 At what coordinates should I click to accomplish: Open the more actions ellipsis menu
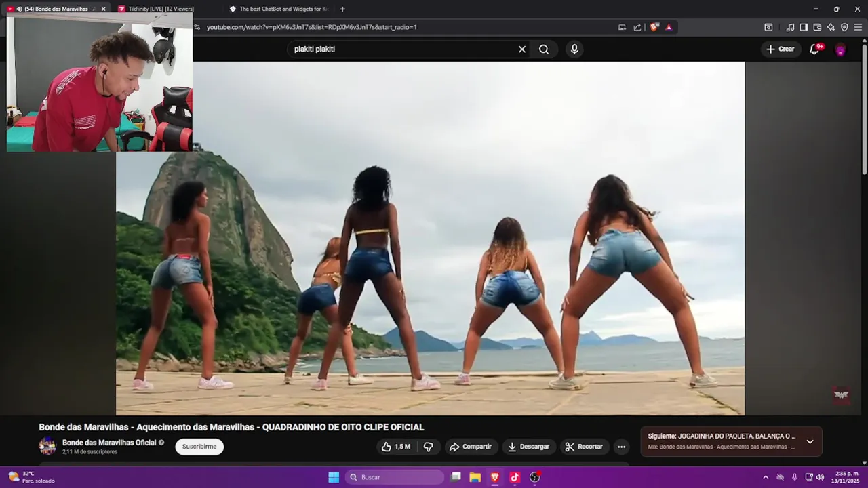tap(621, 447)
